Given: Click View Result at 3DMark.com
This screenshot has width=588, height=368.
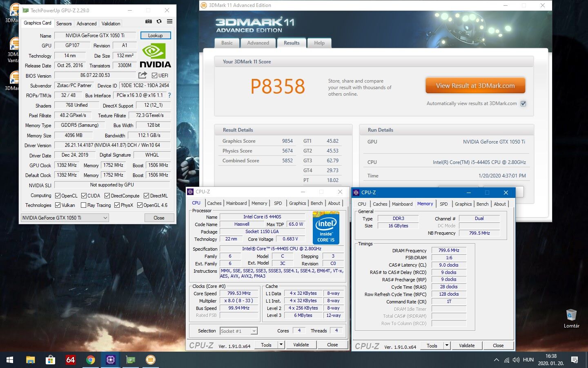Looking at the screenshot, I should point(475,85).
